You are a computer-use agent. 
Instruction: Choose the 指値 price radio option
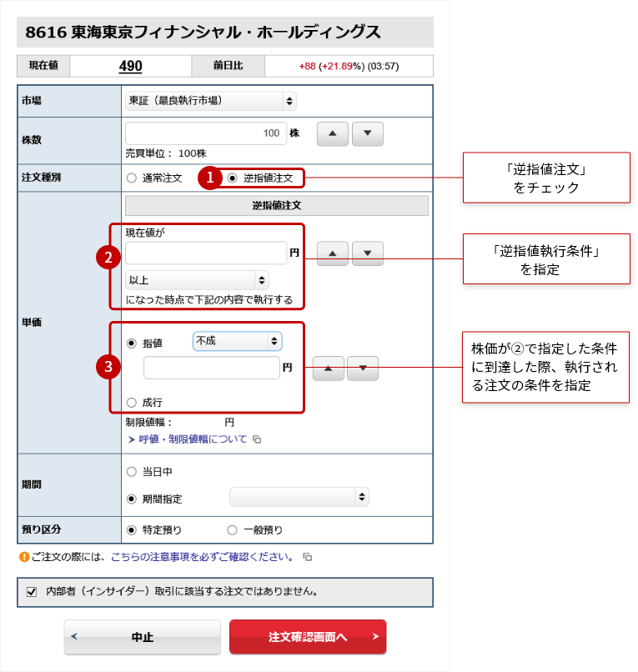click(x=132, y=344)
